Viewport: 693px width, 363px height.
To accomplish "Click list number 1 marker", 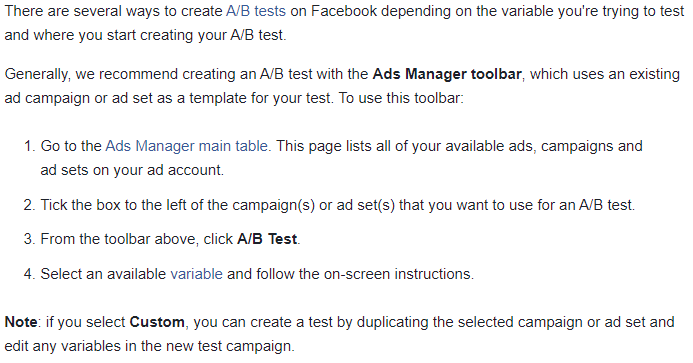I will click(29, 146).
